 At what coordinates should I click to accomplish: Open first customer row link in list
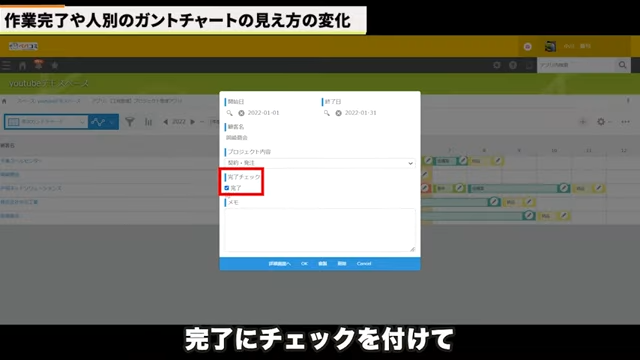[21, 161]
